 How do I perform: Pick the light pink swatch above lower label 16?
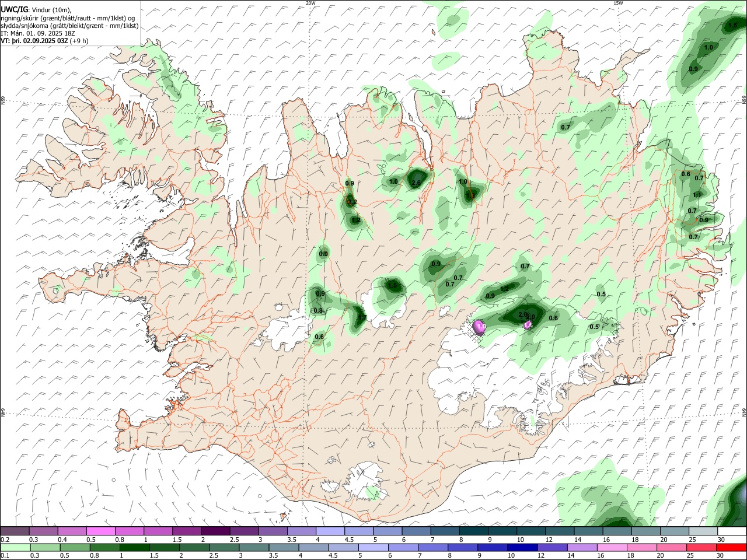click(612, 548)
